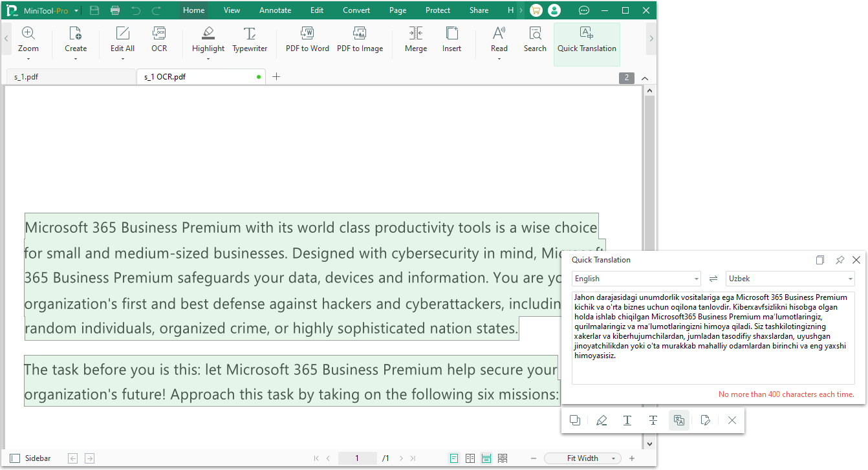Click the Print icon in title bar
The height and width of the screenshot is (470, 868).
point(115,10)
